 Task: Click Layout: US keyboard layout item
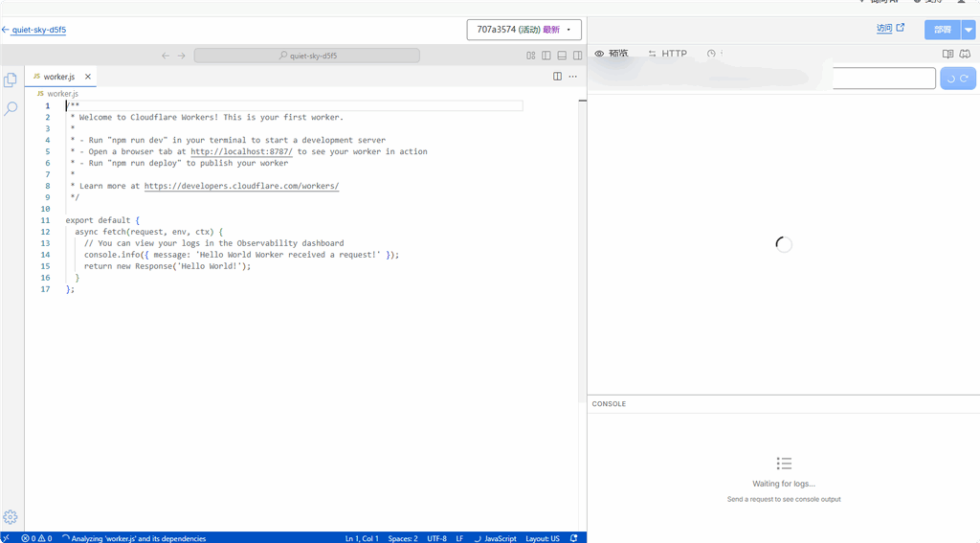(543, 538)
